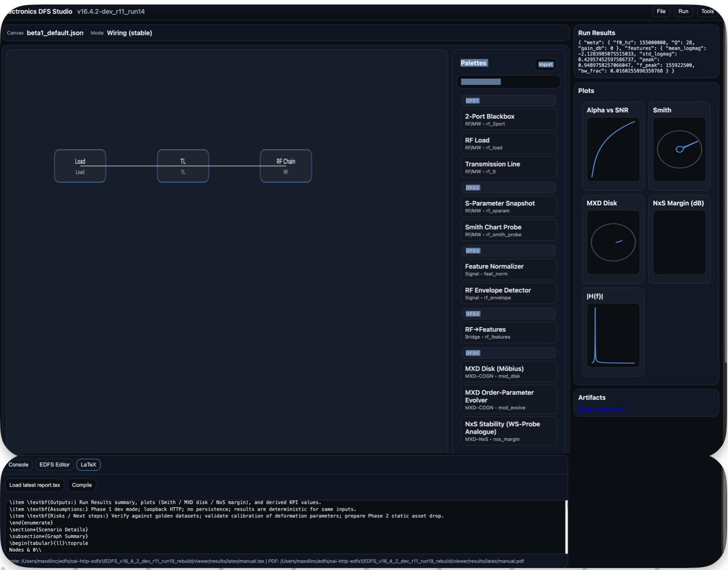This screenshot has width=728, height=570.
Task: Open the File menu
Action: click(x=661, y=11)
